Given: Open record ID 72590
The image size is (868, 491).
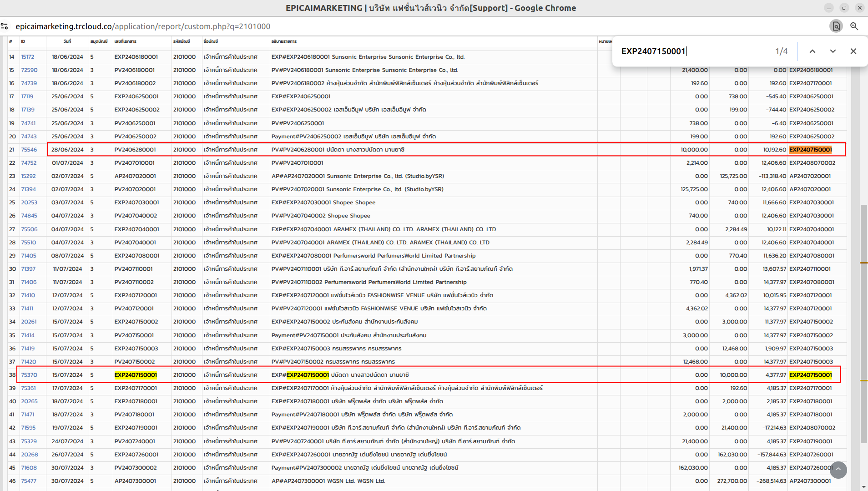Looking at the screenshot, I should 29,70.
